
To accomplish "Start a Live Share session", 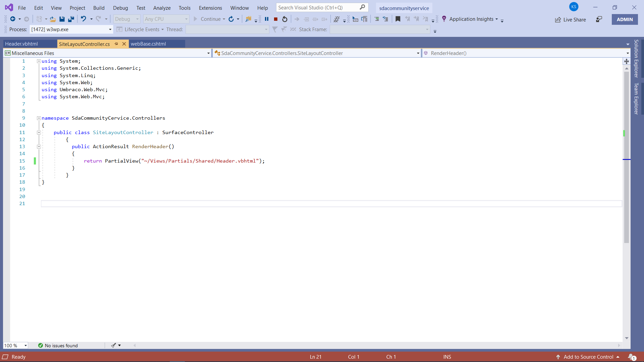I will click(x=570, y=20).
